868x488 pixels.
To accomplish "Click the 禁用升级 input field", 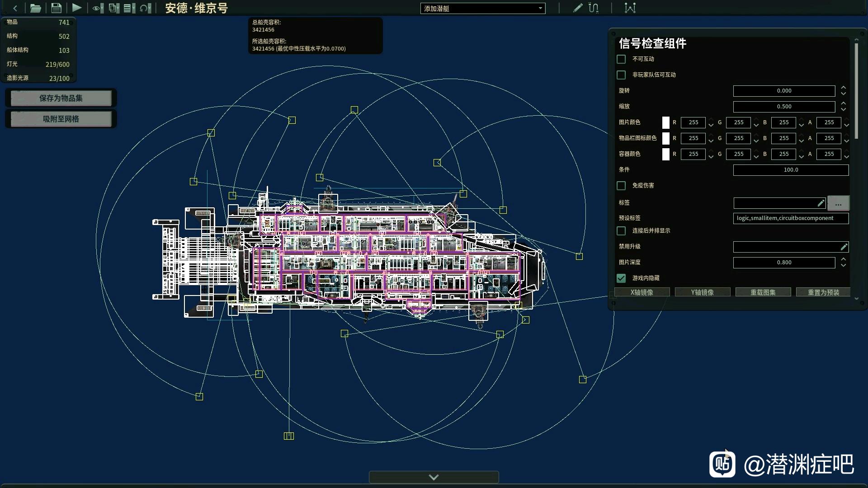I will click(x=791, y=247).
